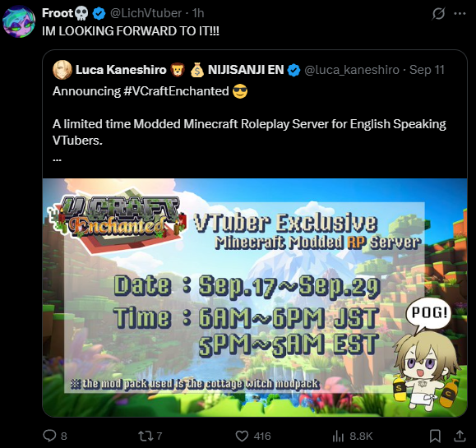Open the three-dot more options menu
The height and width of the screenshot is (448, 476).
point(460,13)
